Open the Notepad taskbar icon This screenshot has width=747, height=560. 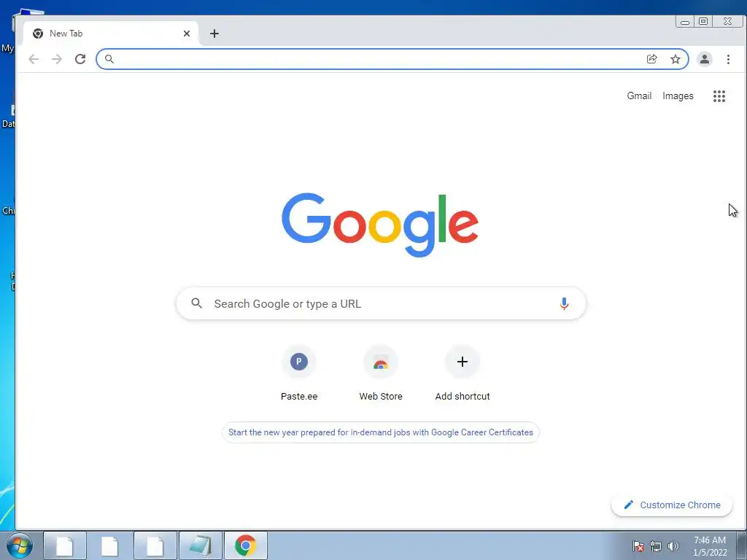click(201, 545)
